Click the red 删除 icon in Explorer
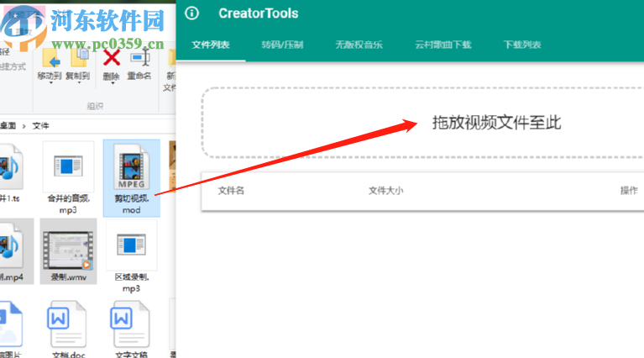The image size is (644, 358). [112, 58]
